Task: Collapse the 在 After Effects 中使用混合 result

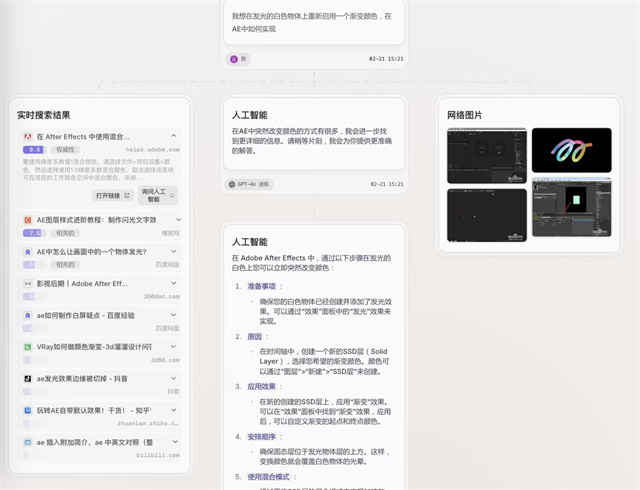Action: [x=173, y=136]
